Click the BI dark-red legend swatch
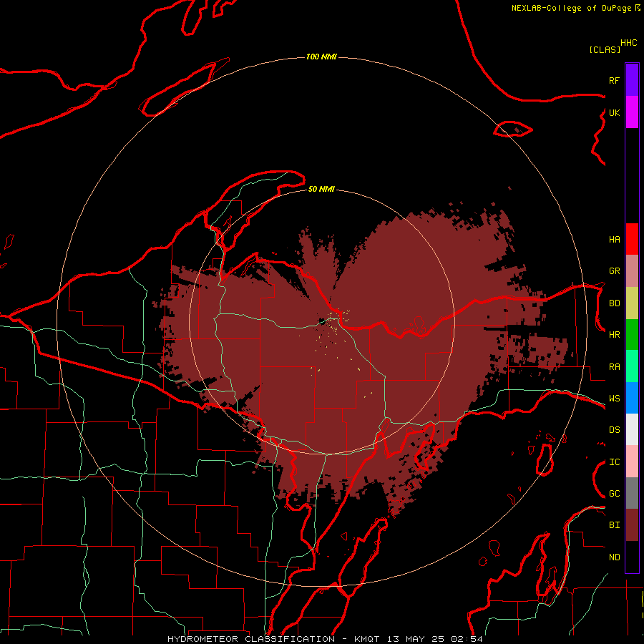Image resolution: width=644 pixels, height=644 pixels. (x=632, y=525)
